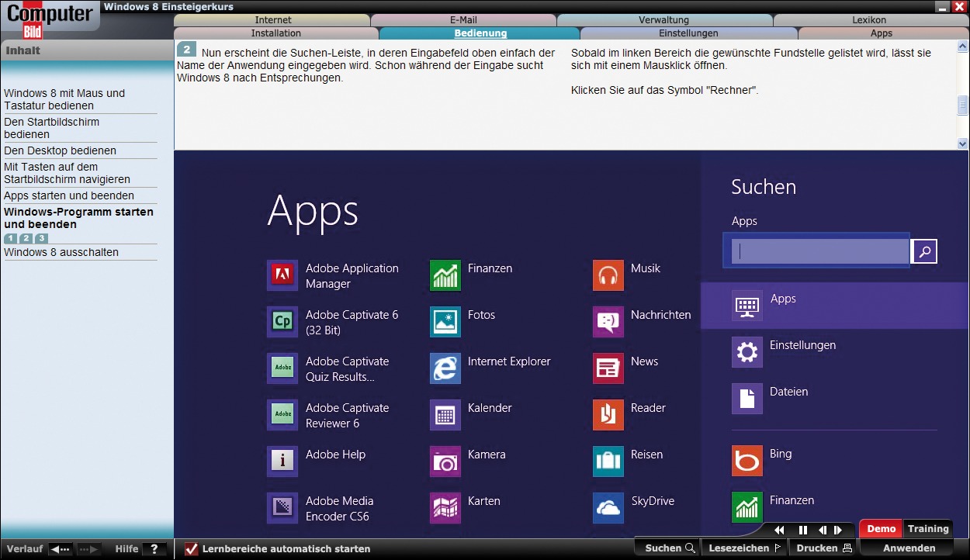This screenshot has height=560, width=970.
Task: Open chapter Windows 8 mit Maus und Tastatur bedienen
Action: click(x=64, y=99)
